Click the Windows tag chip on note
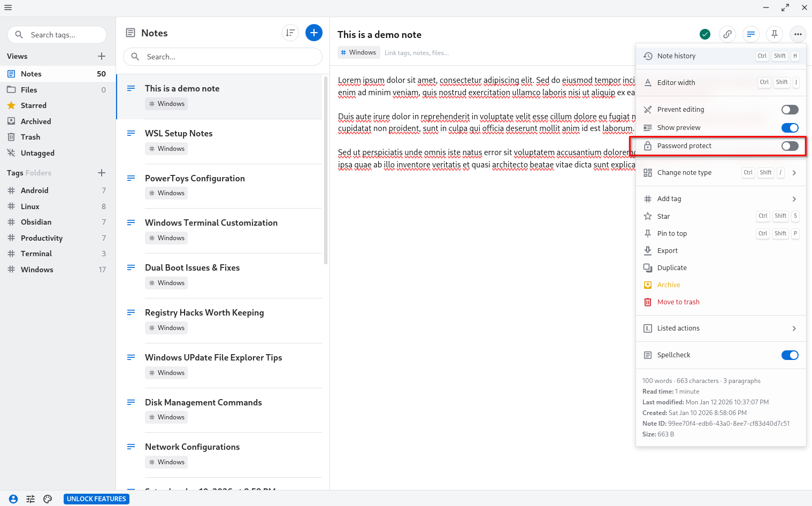The width and height of the screenshot is (812, 506). click(x=358, y=52)
